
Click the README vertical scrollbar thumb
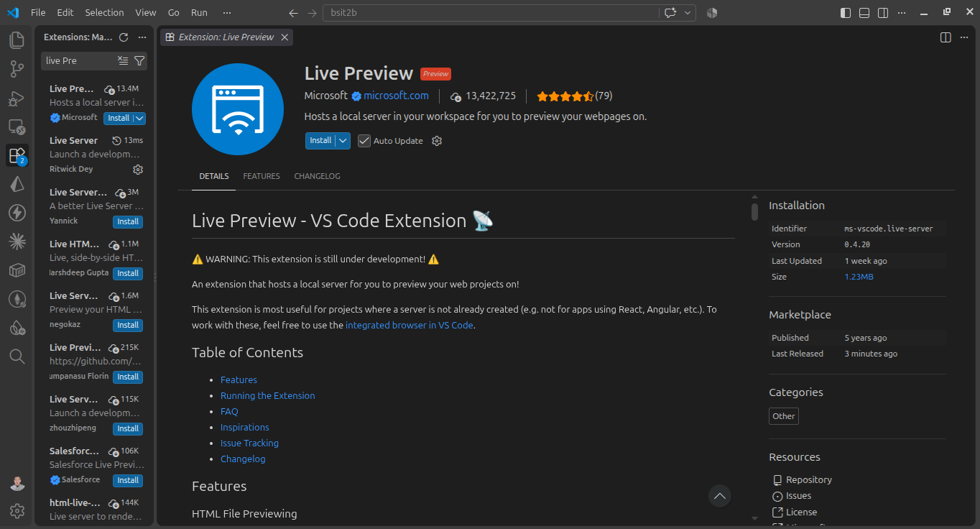click(x=754, y=211)
